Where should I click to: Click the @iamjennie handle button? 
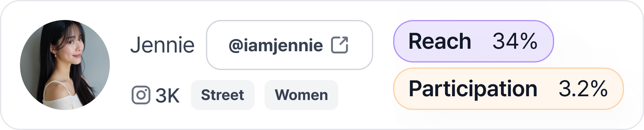pos(289,45)
